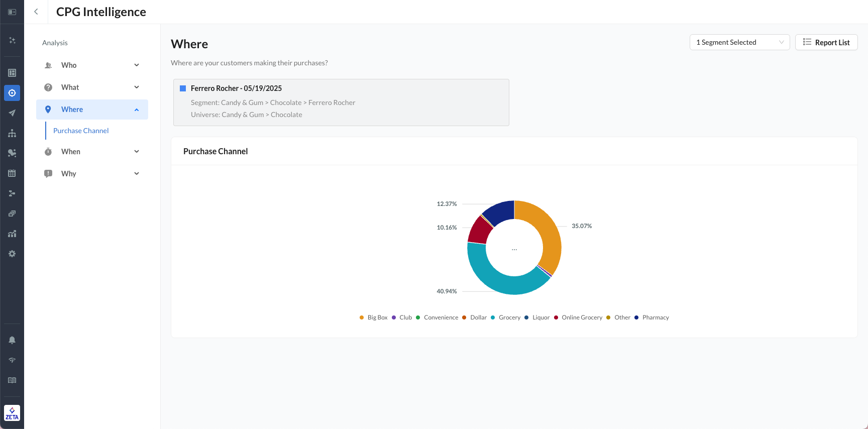868x429 pixels.
Task: Toggle Grocery series in chart legend
Action: 509,317
